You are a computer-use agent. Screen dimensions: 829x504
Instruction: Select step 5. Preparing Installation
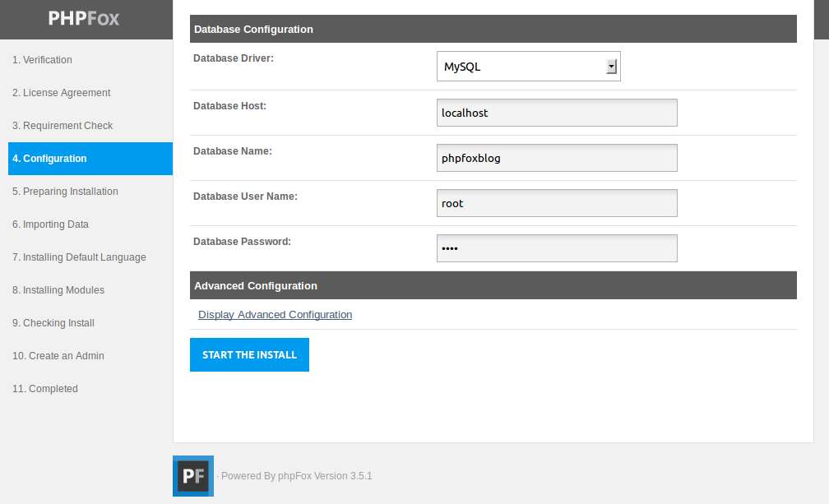click(65, 192)
